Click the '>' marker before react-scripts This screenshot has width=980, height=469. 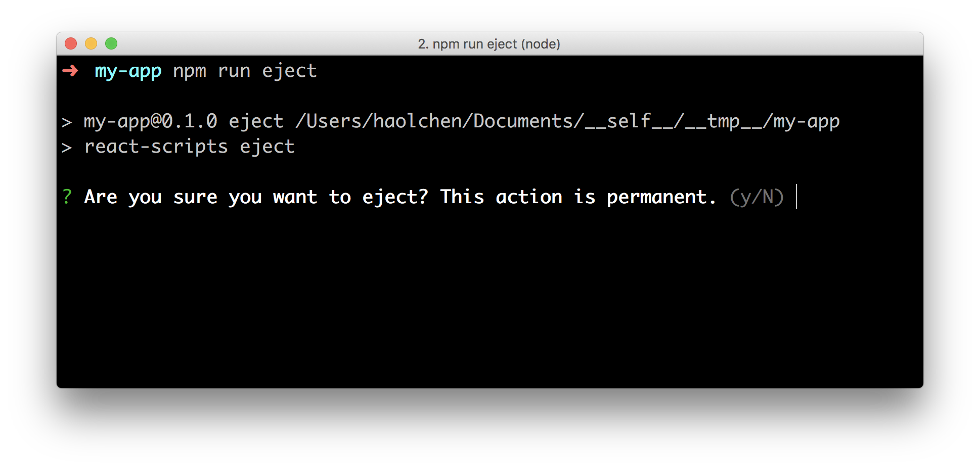67,148
